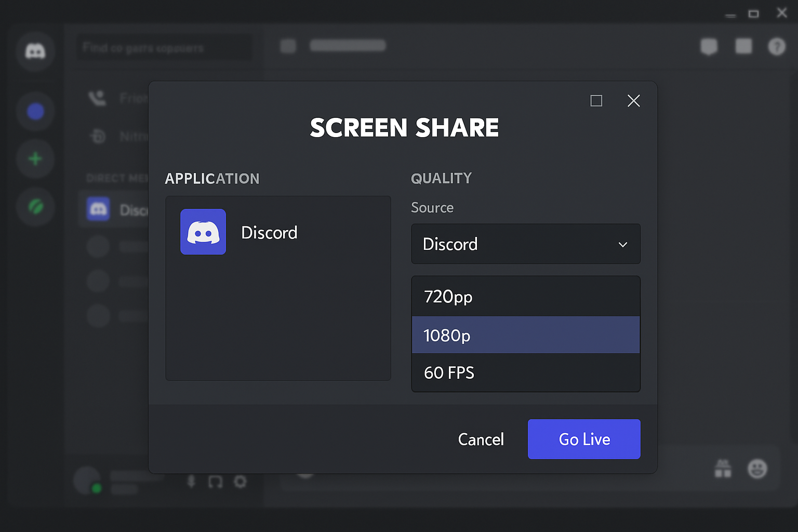Select the 1080p quality option
This screenshot has width=798, height=532.
pyautogui.click(x=525, y=335)
